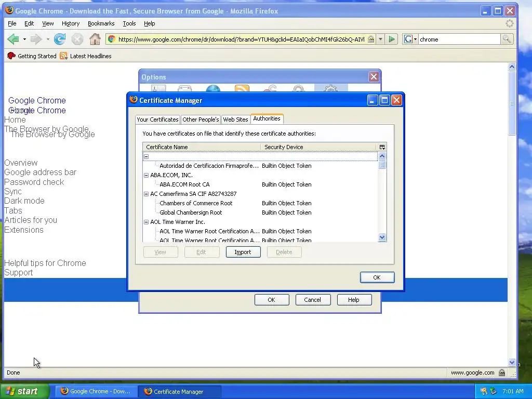Reload the page with the refresh icon
The width and height of the screenshot is (532, 399).
point(60,39)
